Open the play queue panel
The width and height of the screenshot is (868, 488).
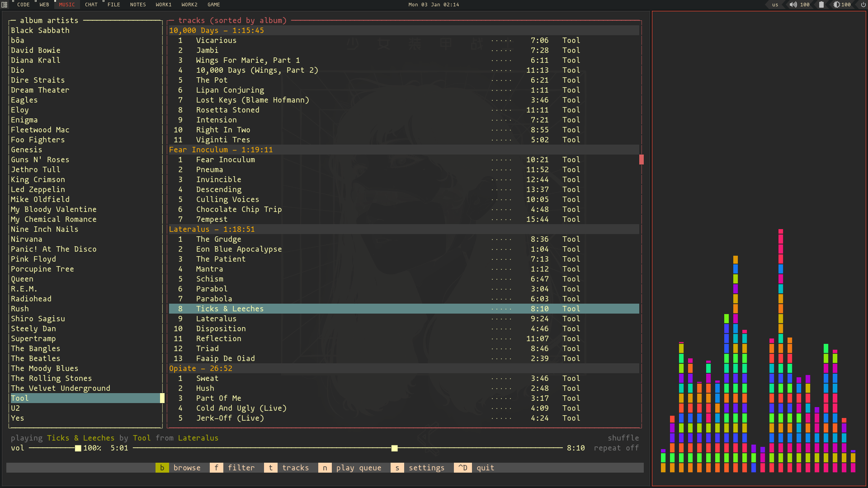point(358,468)
